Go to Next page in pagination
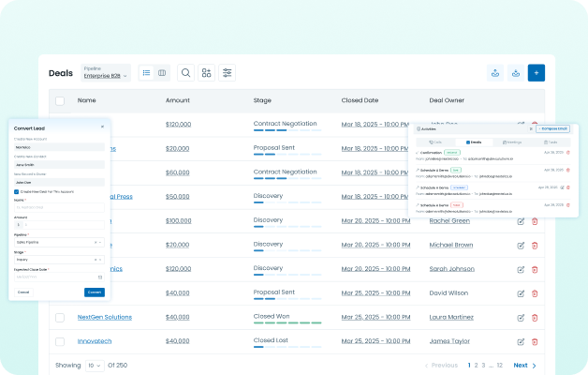This screenshot has width=588, height=375. (524, 365)
